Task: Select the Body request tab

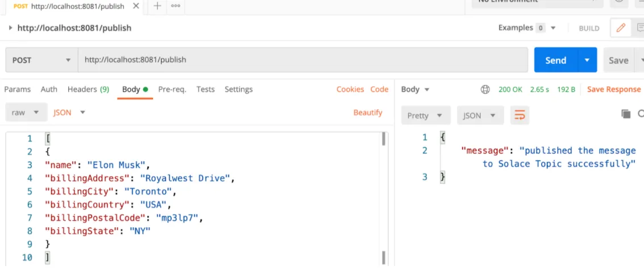Action: tap(135, 89)
